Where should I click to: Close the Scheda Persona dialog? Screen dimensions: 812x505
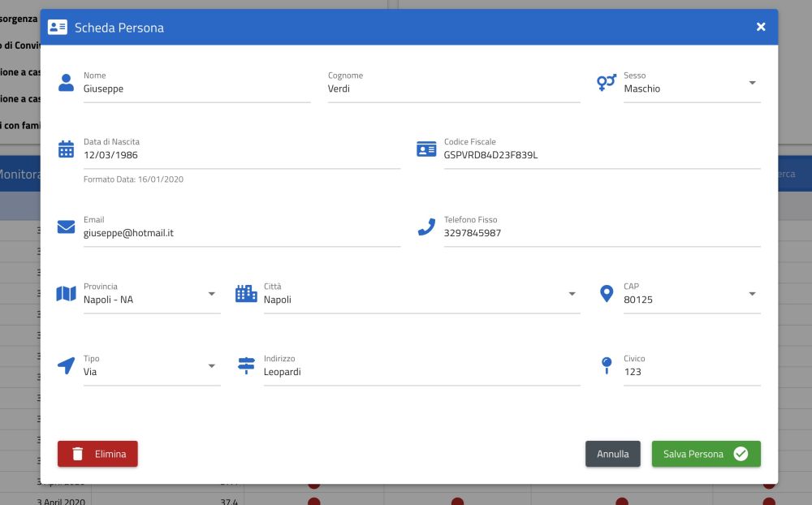click(x=761, y=27)
